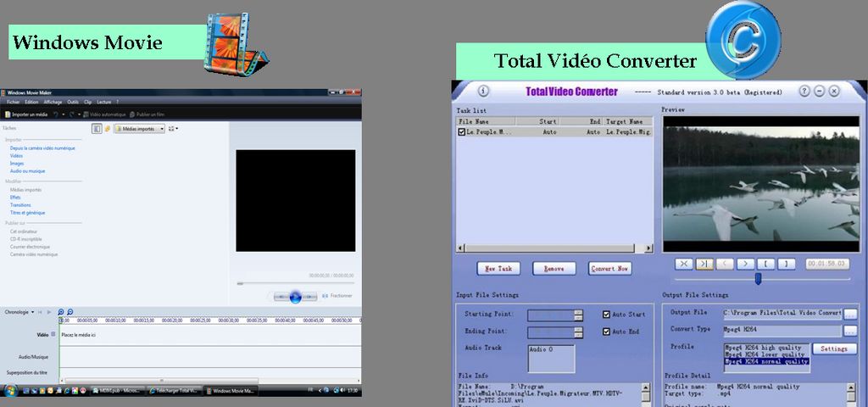Click the Windows Start orb
This screenshot has height=407, width=868.
(10, 390)
